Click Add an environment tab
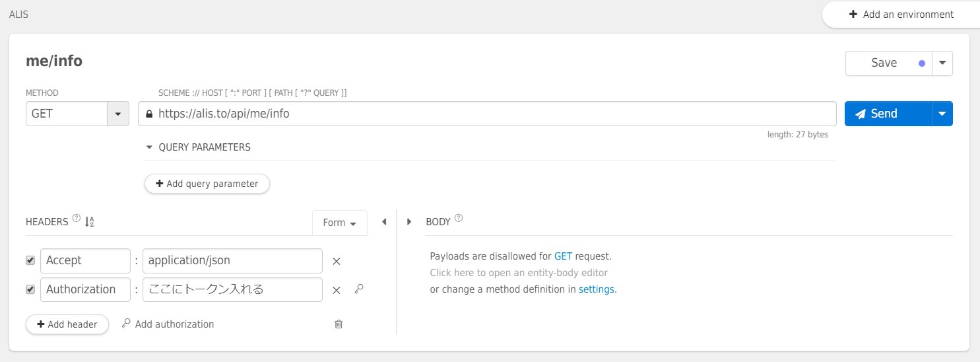This screenshot has width=980, height=362. (x=901, y=15)
